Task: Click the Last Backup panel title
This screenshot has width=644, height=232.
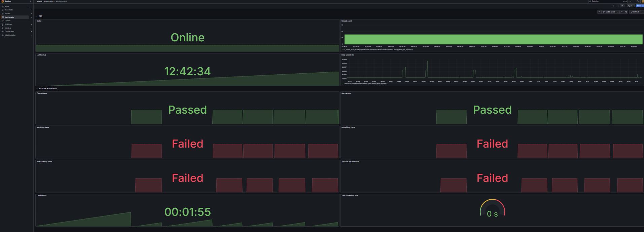Action: (41, 55)
